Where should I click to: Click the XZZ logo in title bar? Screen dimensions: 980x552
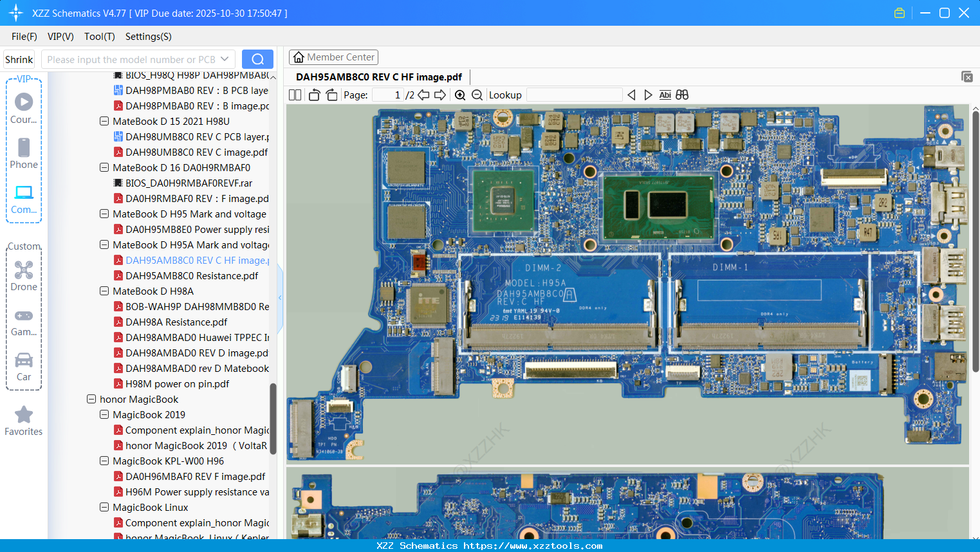(16, 13)
